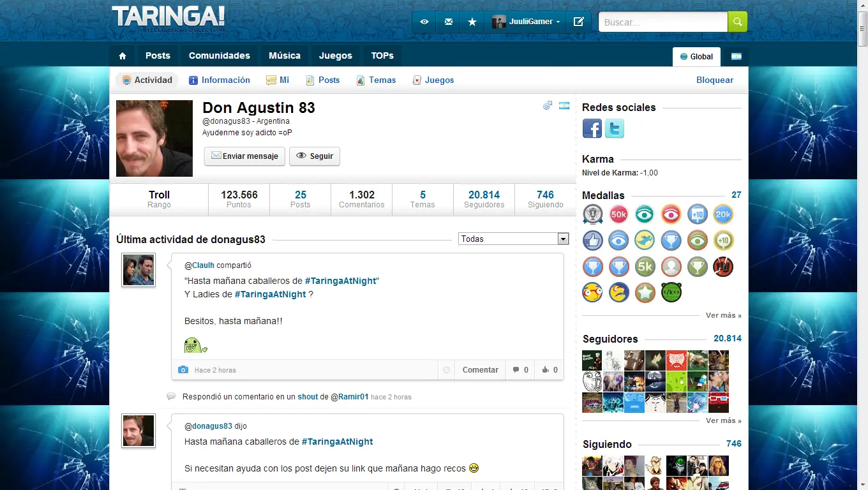Click the code brackets medal icon

(671, 292)
